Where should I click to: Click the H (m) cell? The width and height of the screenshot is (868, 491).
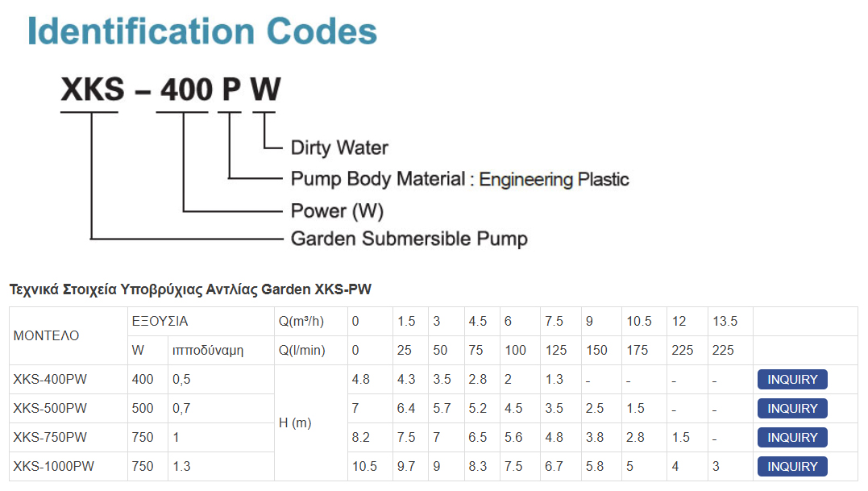coord(311,423)
